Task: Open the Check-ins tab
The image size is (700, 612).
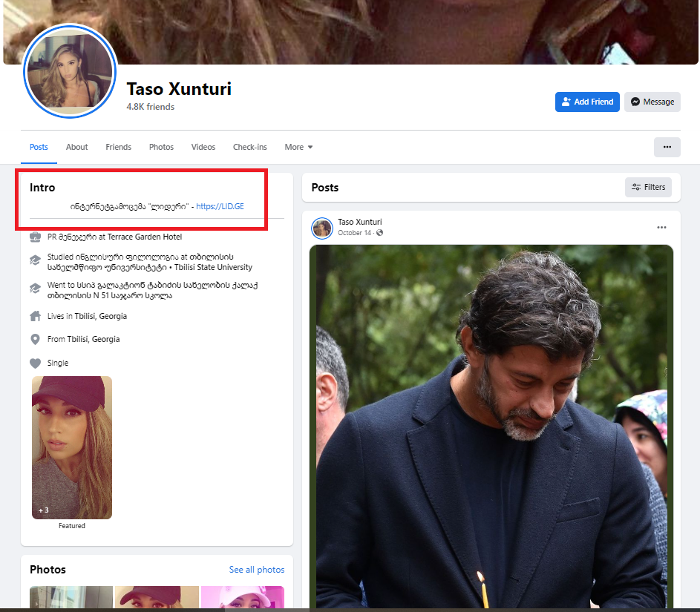Action: pos(250,147)
